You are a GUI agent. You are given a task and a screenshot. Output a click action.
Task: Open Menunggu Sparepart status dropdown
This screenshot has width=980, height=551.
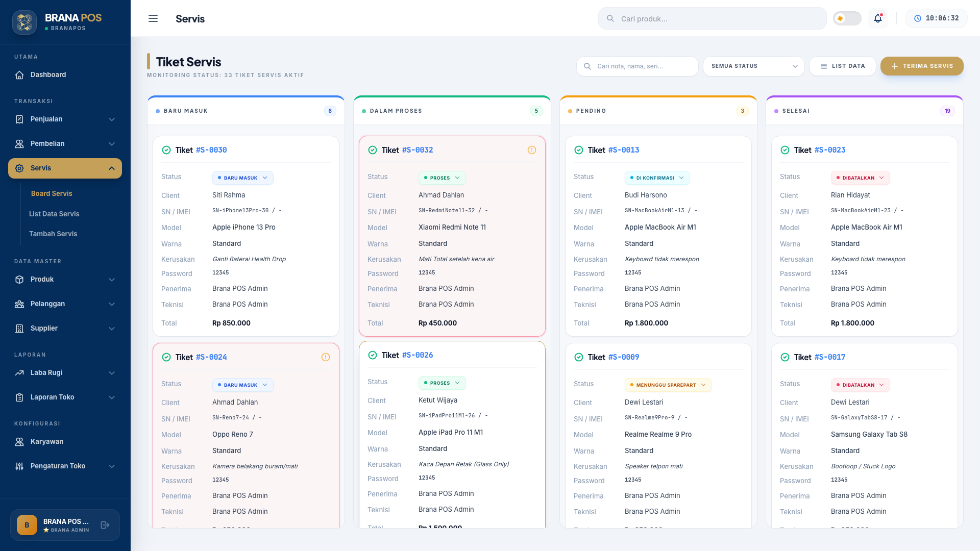point(668,385)
